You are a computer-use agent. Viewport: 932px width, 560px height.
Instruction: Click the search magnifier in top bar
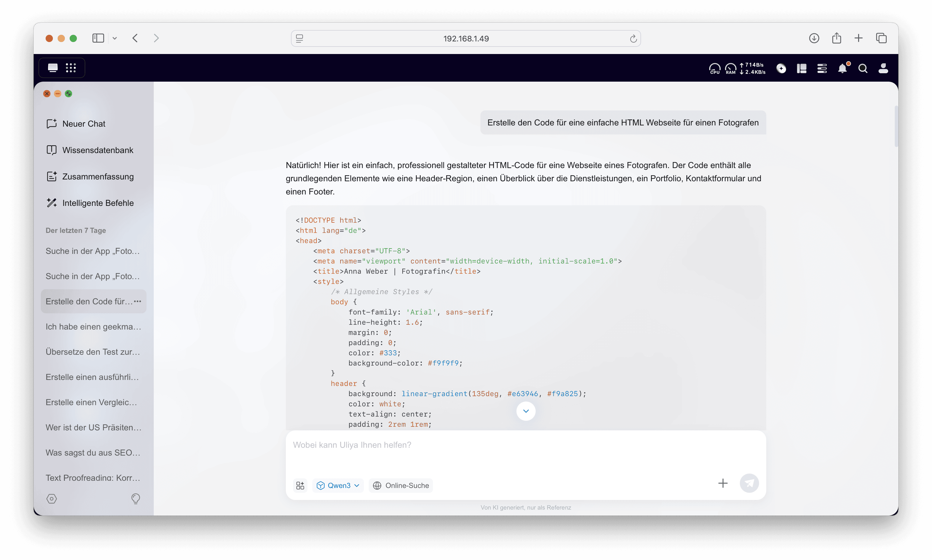pyautogui.click(x=863, y=68)
